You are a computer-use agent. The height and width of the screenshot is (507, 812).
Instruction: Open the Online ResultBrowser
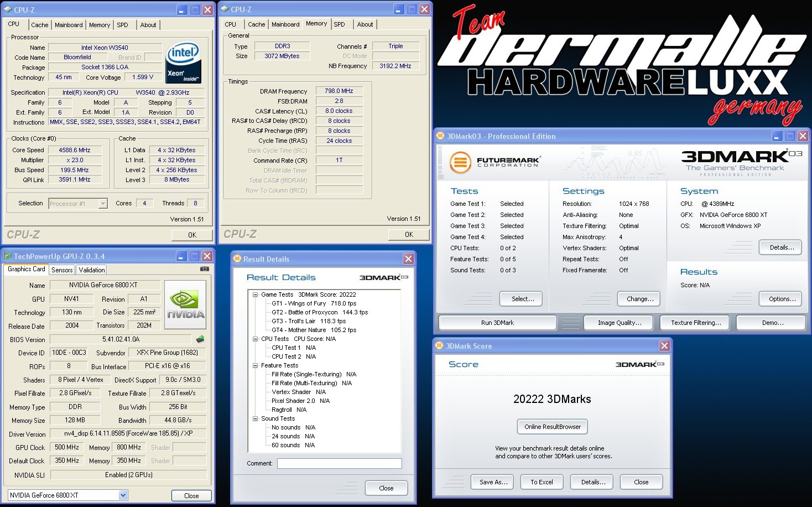pos(552,427)
